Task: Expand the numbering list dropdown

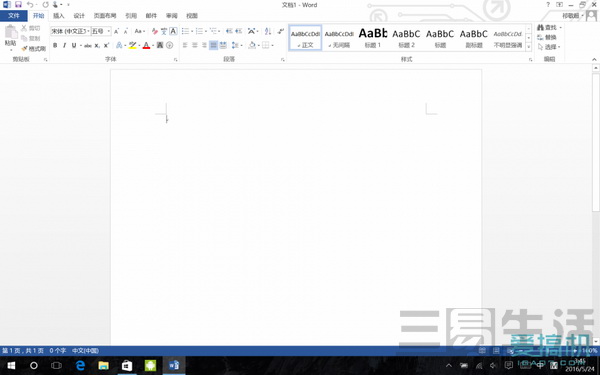Action: (x=206, y=31)
